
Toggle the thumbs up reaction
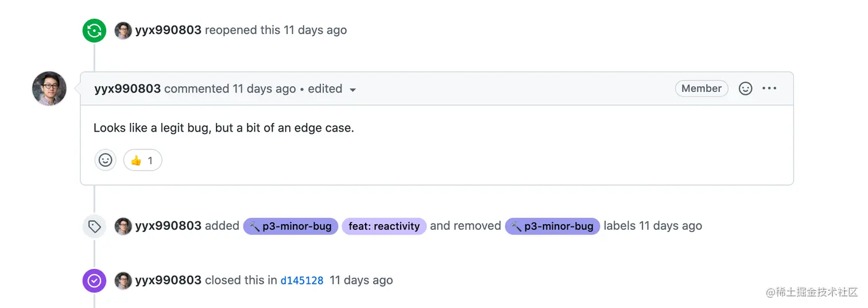coord(142,160)
